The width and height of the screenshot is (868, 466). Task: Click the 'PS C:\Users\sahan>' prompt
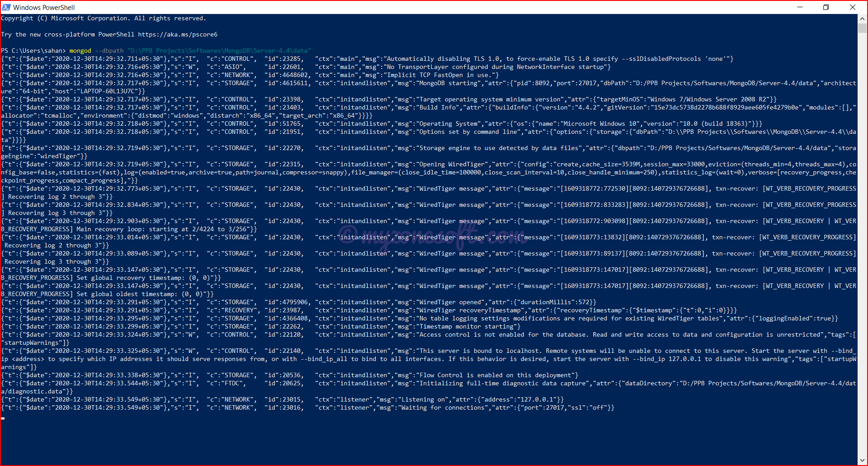[x=33, y=51]
